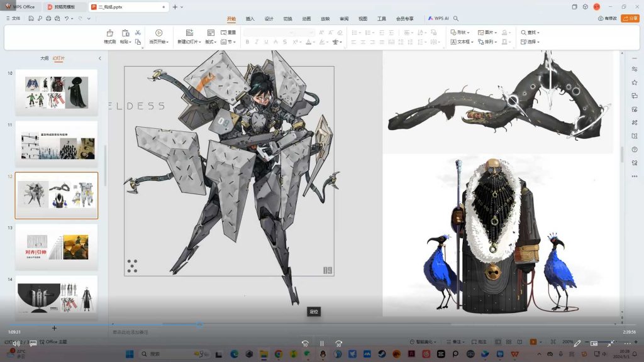
Task: Click the cut scissors icon in ribbon
Action: [x=138, y=32]
